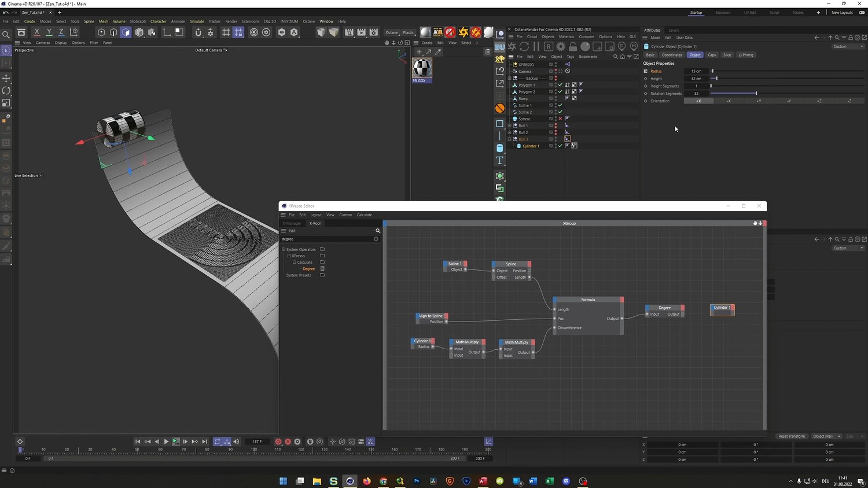
Task: Open the Custom dropdown in Attributes
Action: point(848,46)
